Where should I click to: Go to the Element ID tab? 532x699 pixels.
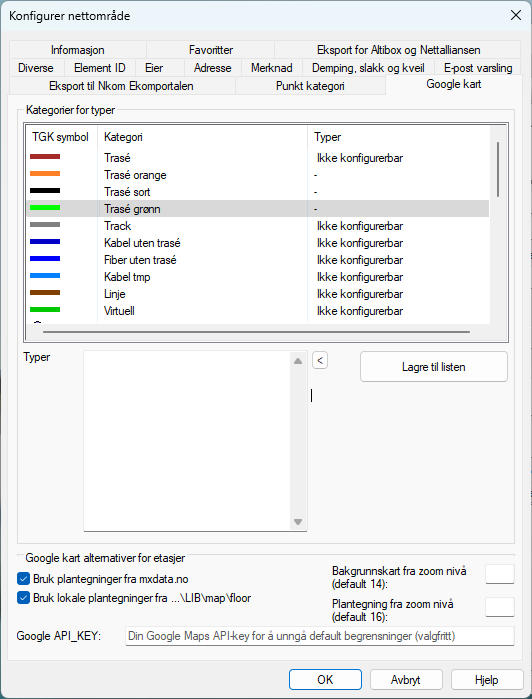click(100, 68)
